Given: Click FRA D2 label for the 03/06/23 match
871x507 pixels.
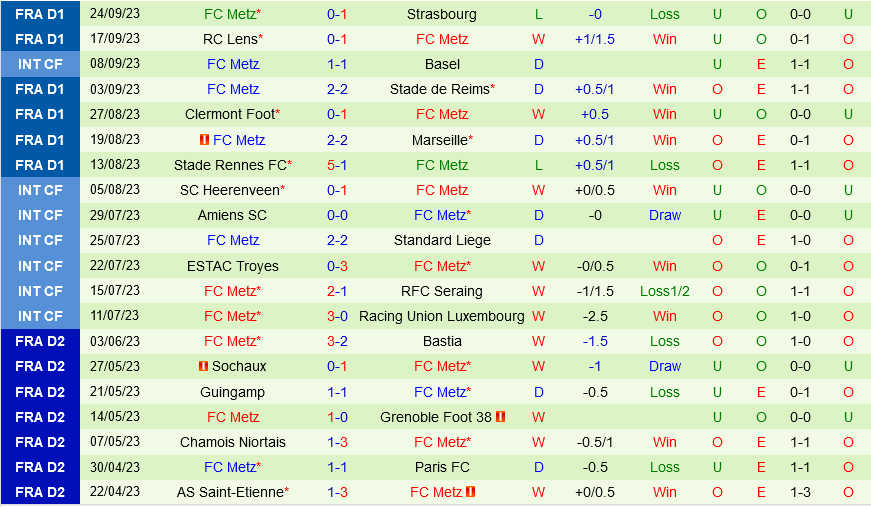Looking at the screenshot, I should [x=40, y=341].
